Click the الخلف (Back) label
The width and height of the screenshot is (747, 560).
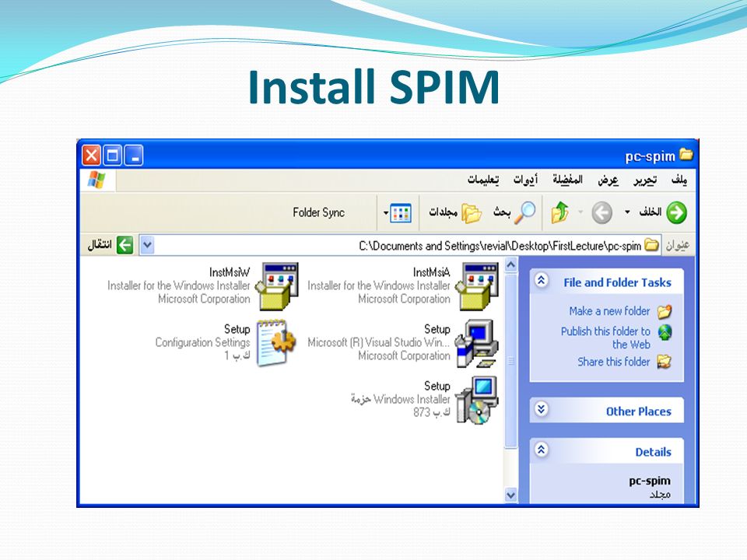(x=650, y=212)
